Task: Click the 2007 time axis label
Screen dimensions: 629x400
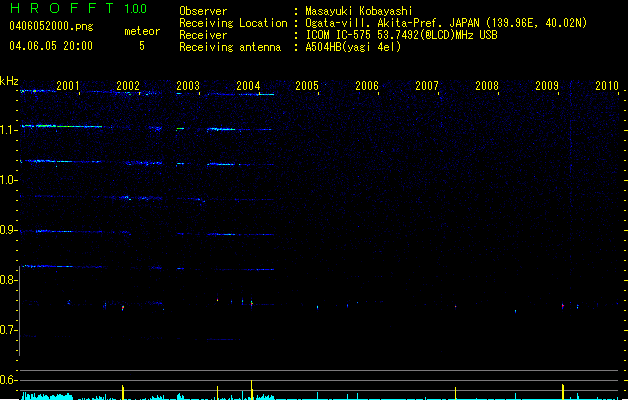Action: [427, 85]
